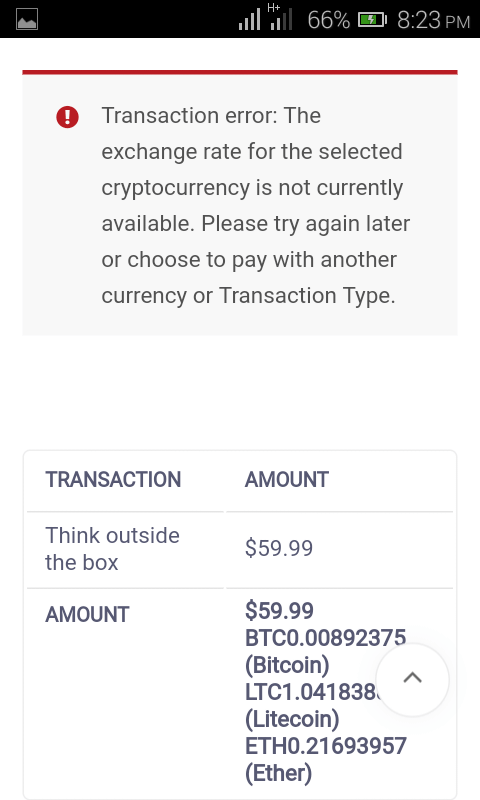480x800 pixels.
Task: Tap the bold AMOUNT total row label
Action: click(87, 614)
